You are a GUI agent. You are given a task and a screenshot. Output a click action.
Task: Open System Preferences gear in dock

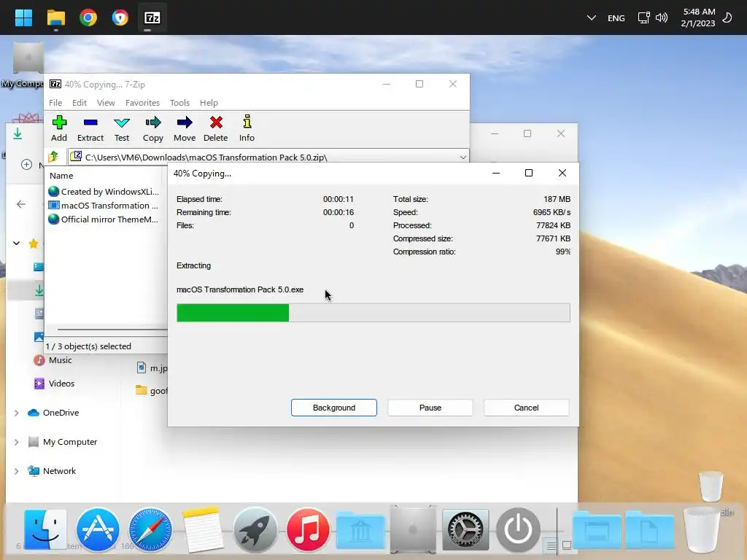(x=465, y=529)
